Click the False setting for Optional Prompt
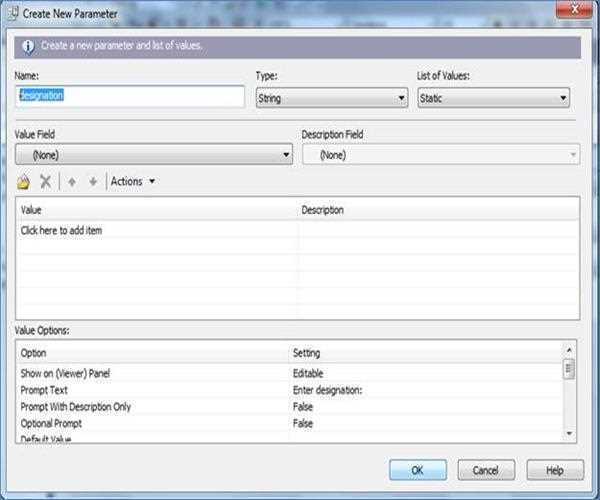This screenshot has width=600, height=500. 303,423
